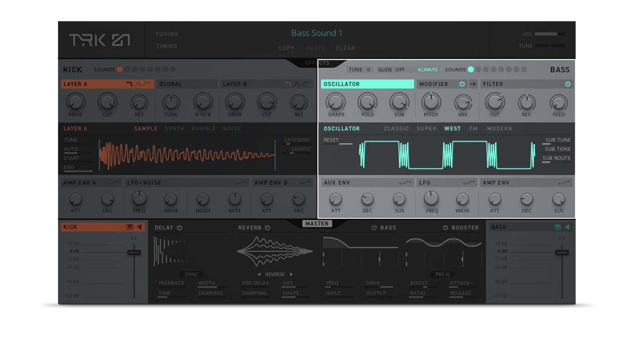
Task: Click the Kick sample waveform display
Action: coord(187,155)
